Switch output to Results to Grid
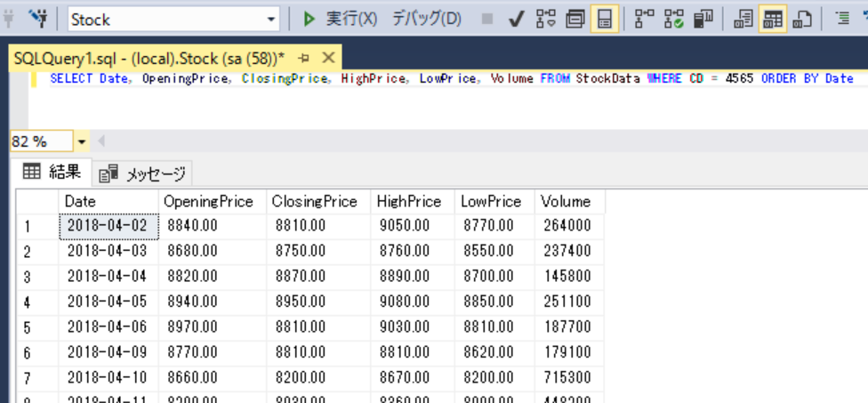868x403 pixels. 772,20
